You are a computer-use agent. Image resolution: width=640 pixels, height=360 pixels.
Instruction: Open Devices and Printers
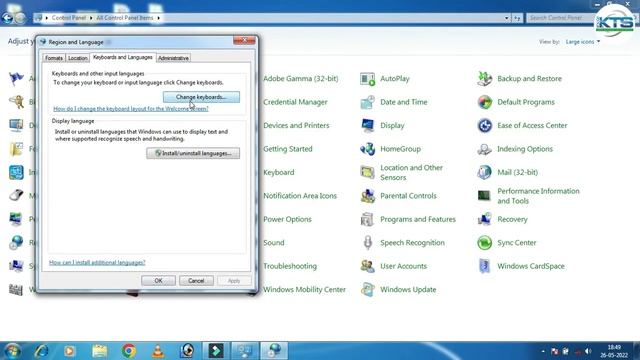296,125
